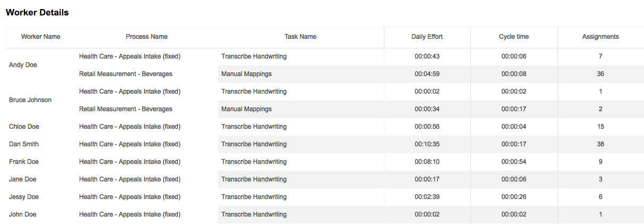
Task: Click the Task Name column header
Action: pos(300,37)
